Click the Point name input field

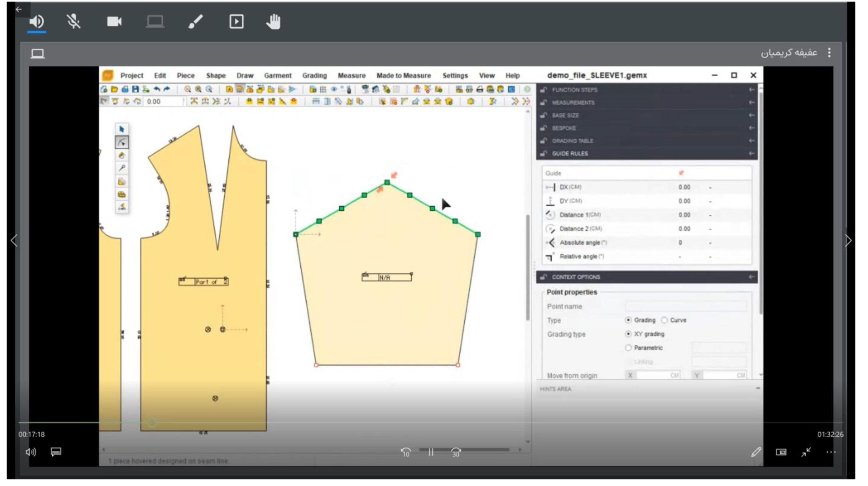pos(685,307)
